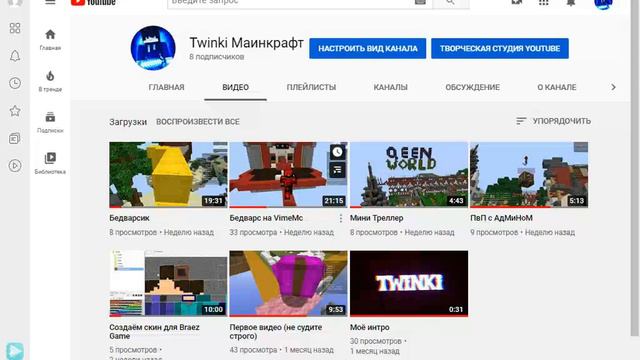Click '33 просмотра • Неделю назад' text
The width and height of the screenshot is (640, 360).
tap(282, 232)
